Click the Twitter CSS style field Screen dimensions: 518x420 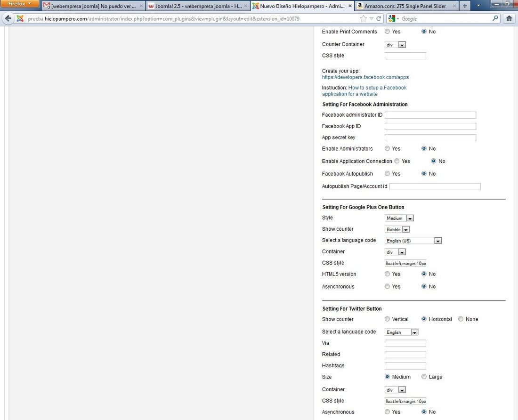[x=405, y=401]
